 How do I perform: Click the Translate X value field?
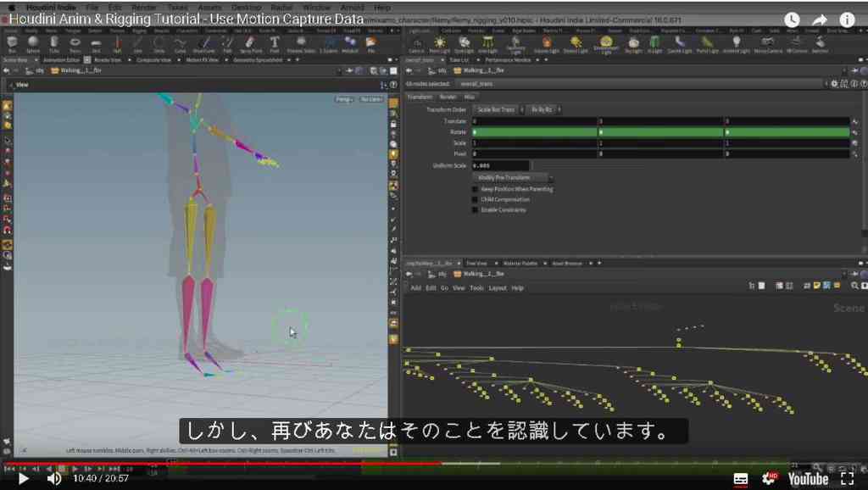(534, 121)
